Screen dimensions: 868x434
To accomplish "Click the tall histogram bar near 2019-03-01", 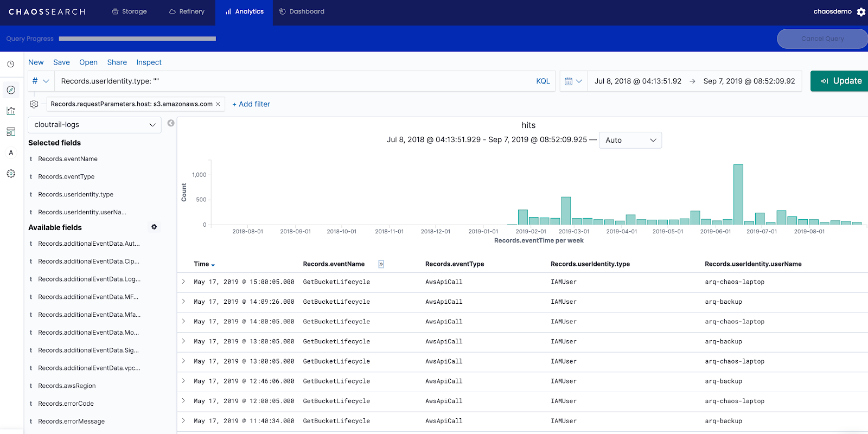I will [x=566, y=210].
